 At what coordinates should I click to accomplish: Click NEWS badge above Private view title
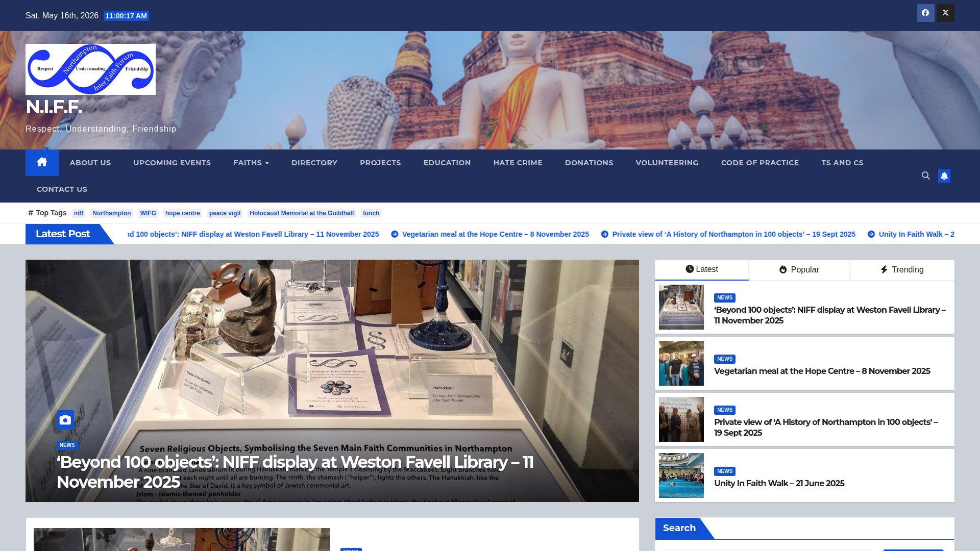[725, 410]
